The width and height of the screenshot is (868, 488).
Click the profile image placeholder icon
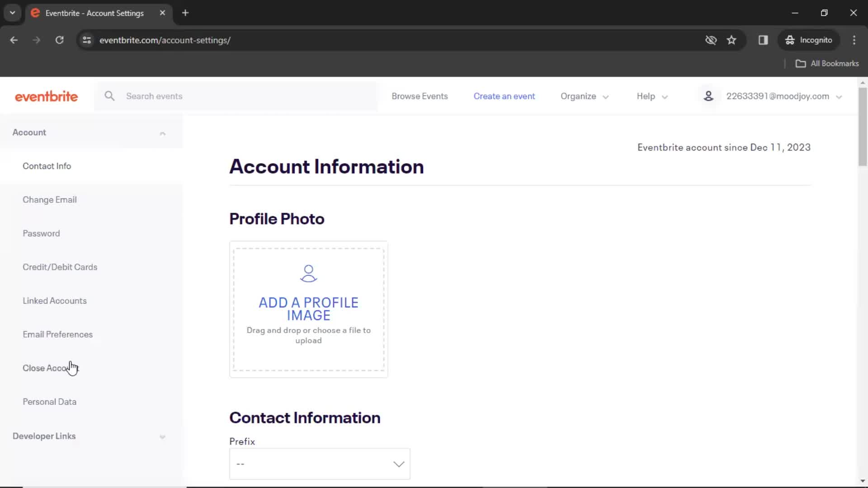point(309,273)
